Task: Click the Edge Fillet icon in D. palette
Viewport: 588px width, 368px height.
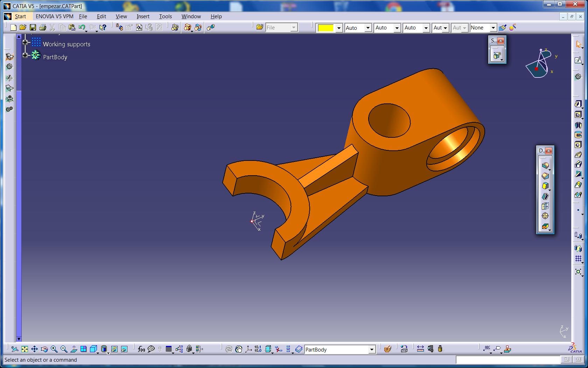Action: point(545,166)
